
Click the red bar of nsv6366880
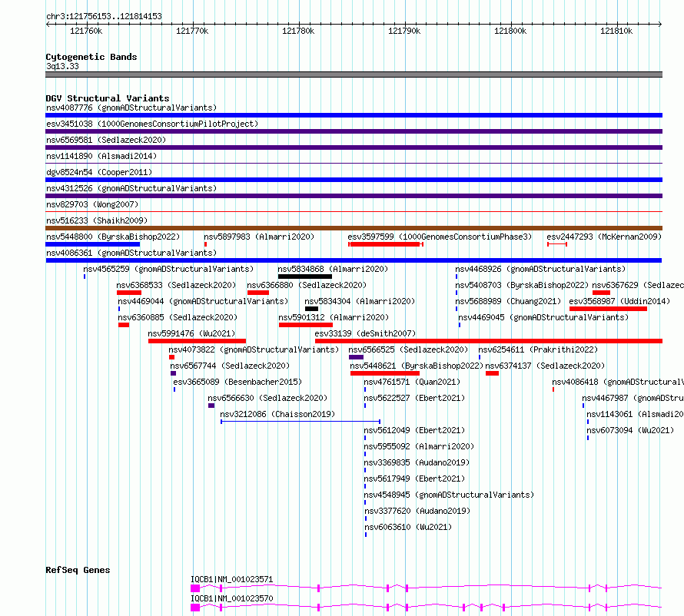point(257,293)
